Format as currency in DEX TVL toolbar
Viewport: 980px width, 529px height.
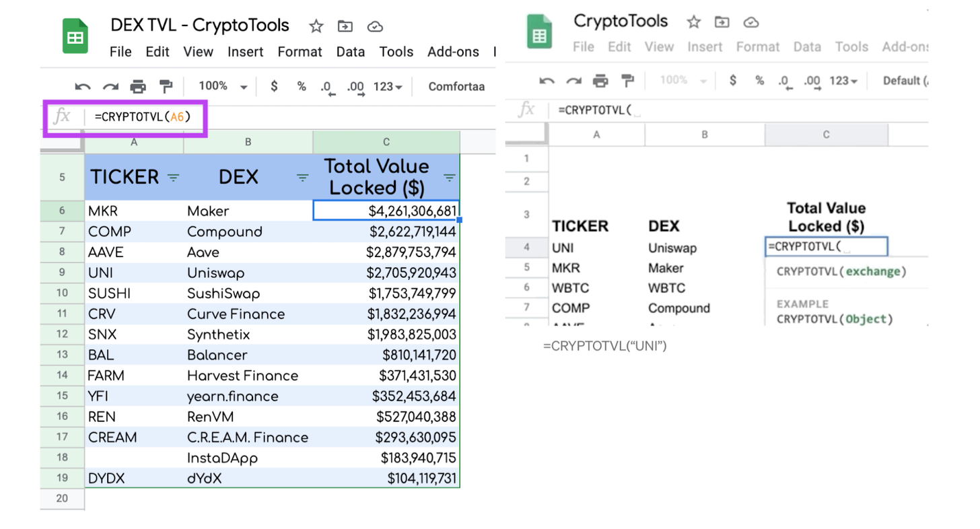coord(274,86)
